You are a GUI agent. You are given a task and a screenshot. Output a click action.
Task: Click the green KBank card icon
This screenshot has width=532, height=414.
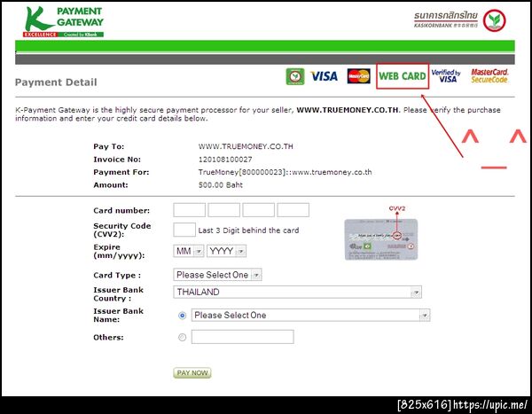tap(295, 76)
